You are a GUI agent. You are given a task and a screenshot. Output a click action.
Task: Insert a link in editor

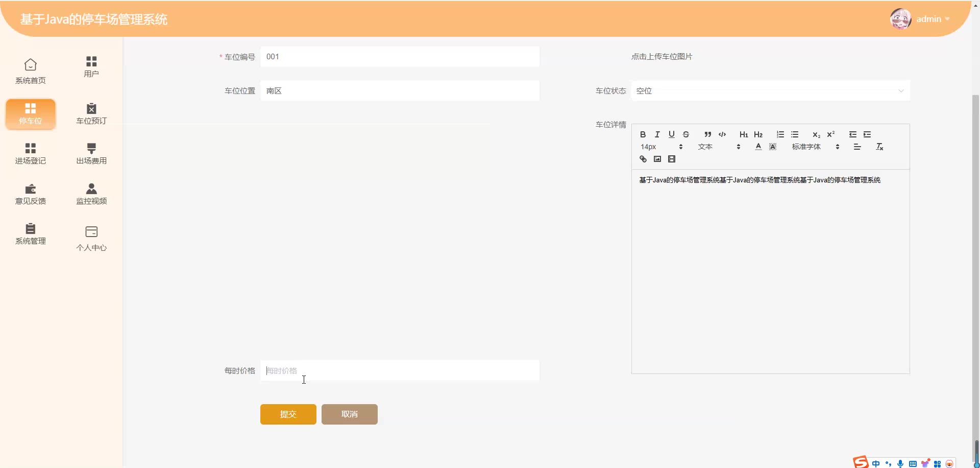643,159
